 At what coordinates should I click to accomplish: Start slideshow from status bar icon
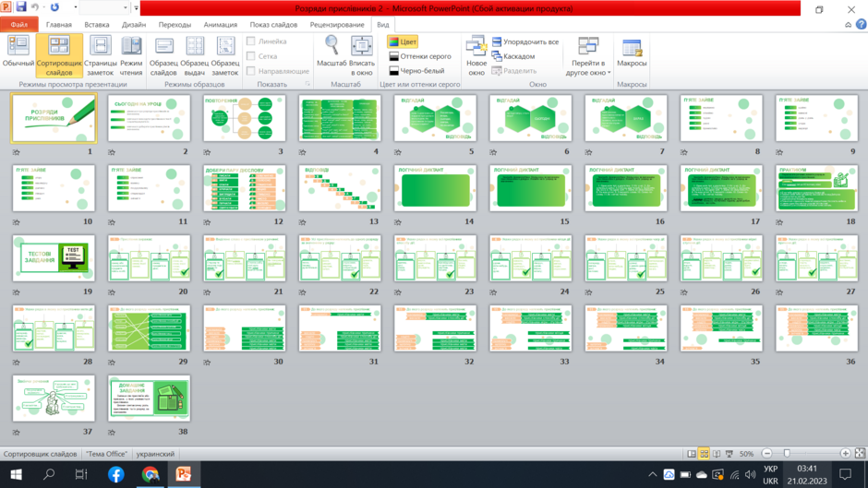tap(729, 454)
